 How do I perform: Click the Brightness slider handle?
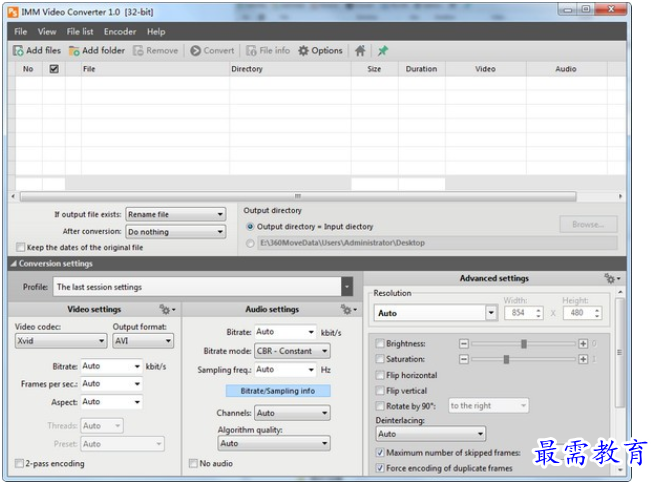coord(524,344)
